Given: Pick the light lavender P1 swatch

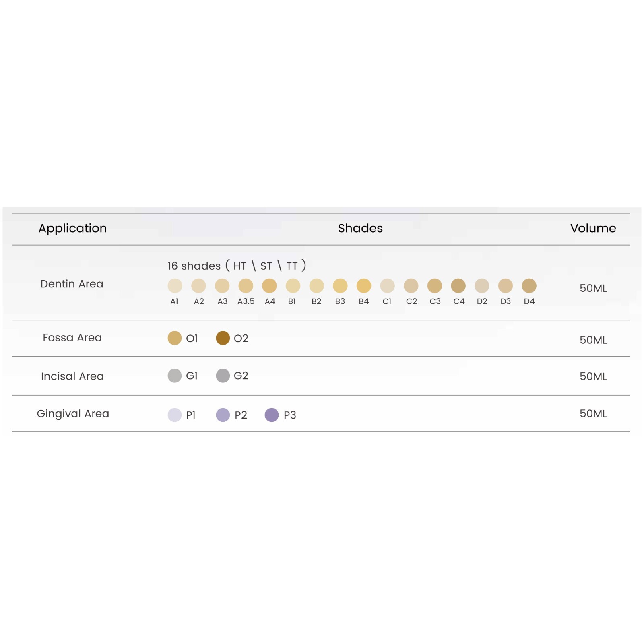Looking at the screenshot, I should [175, 415].
